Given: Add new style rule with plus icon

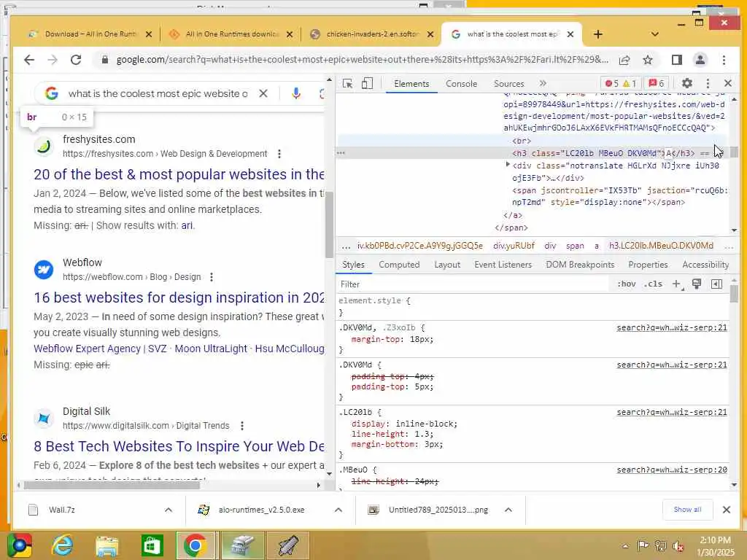Looking at the screenshot, I should (x=676, y=284).
